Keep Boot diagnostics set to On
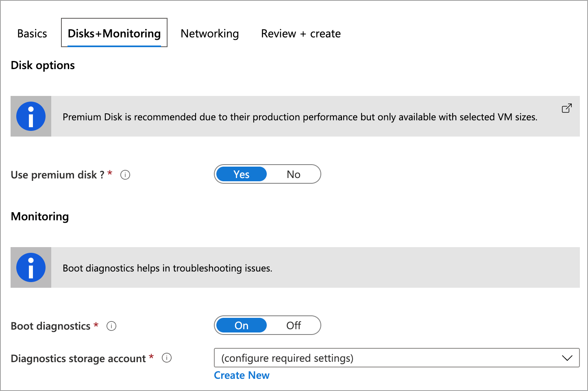Image resolution: width=588 pixels, height=391 pixels. point(241,325)
